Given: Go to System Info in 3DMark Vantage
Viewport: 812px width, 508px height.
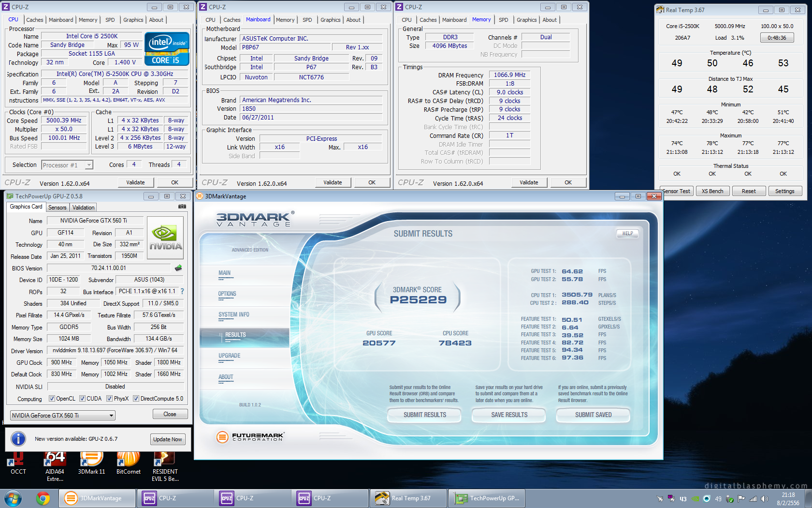Looking at the screenshot, I should click(234, 314).
